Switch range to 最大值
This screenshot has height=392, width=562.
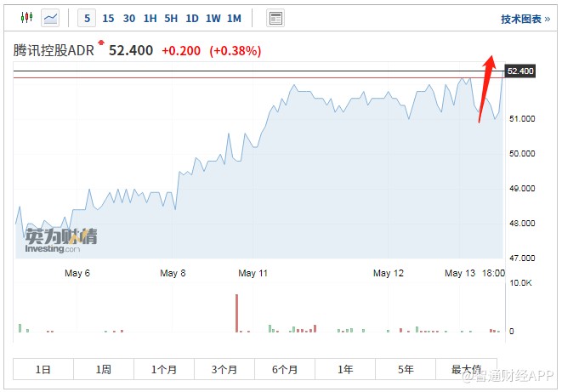pos(466,369)
